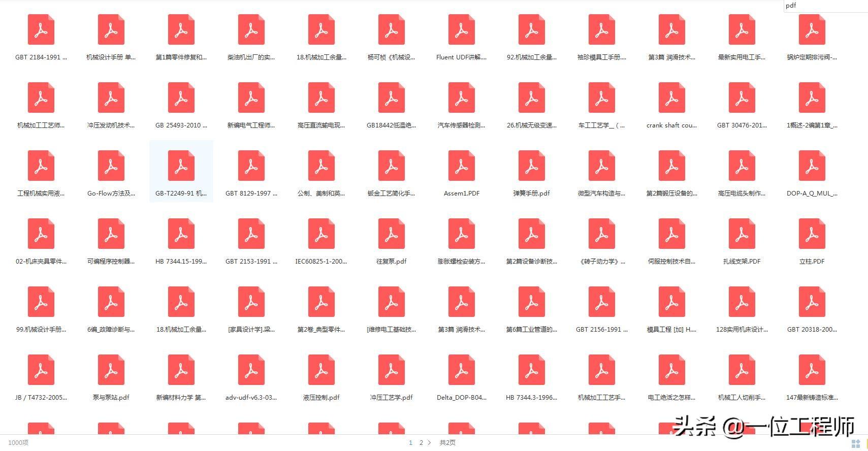Focus the search box containing 'pdf'
Screen dimensions: 868x451
click(823, 6)
